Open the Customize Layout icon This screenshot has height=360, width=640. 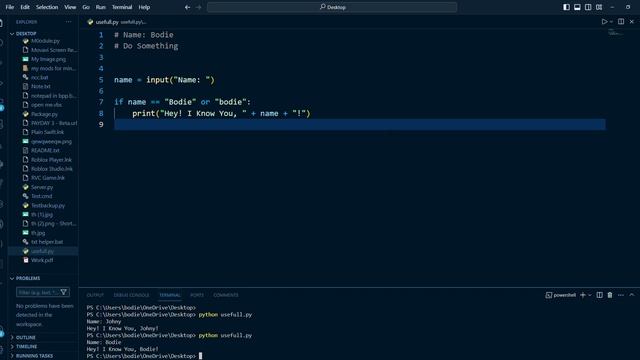[599, 7]
